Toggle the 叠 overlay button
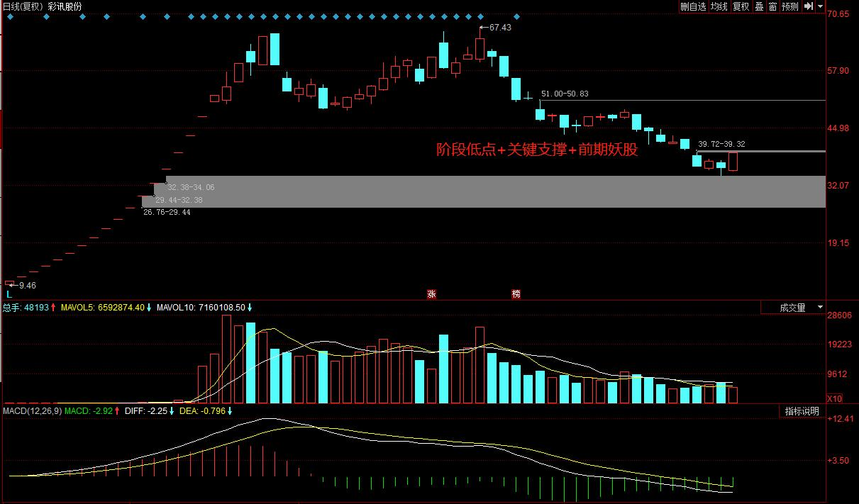Image resolution: width=859 pixels, height=504 pixels. tap(759, 6)
